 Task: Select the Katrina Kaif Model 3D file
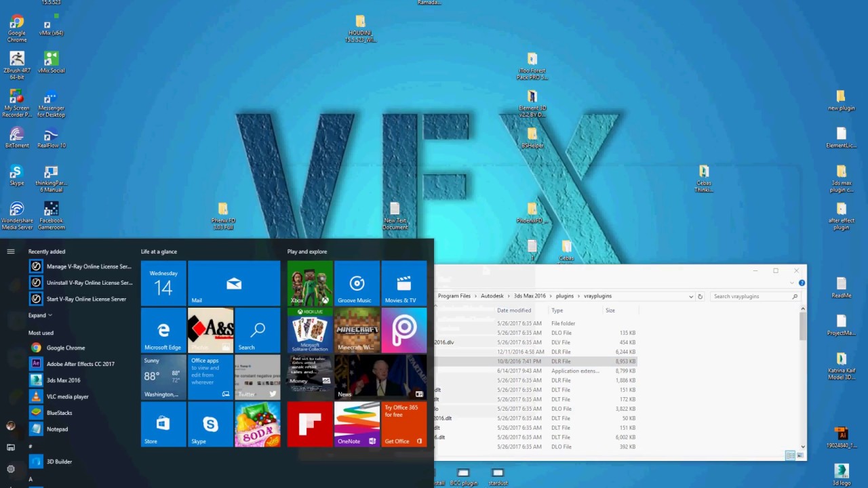click(842, 366)
